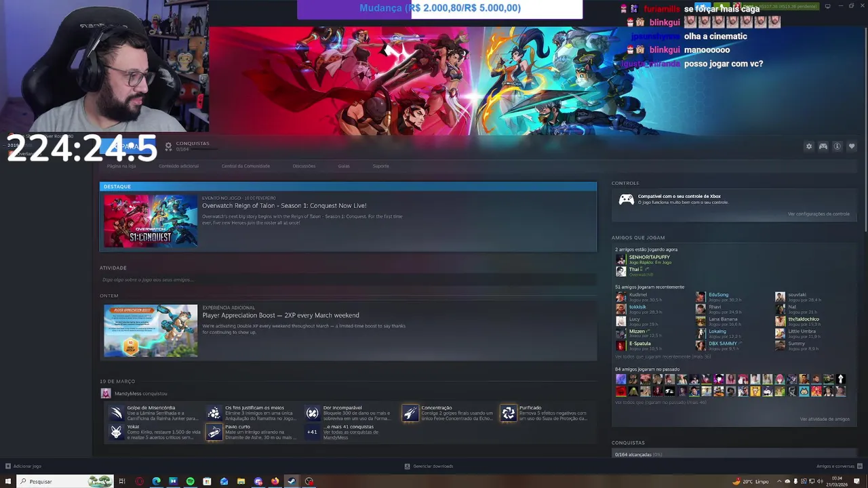Favorite the game with heart icon

(x=852, y=146)
